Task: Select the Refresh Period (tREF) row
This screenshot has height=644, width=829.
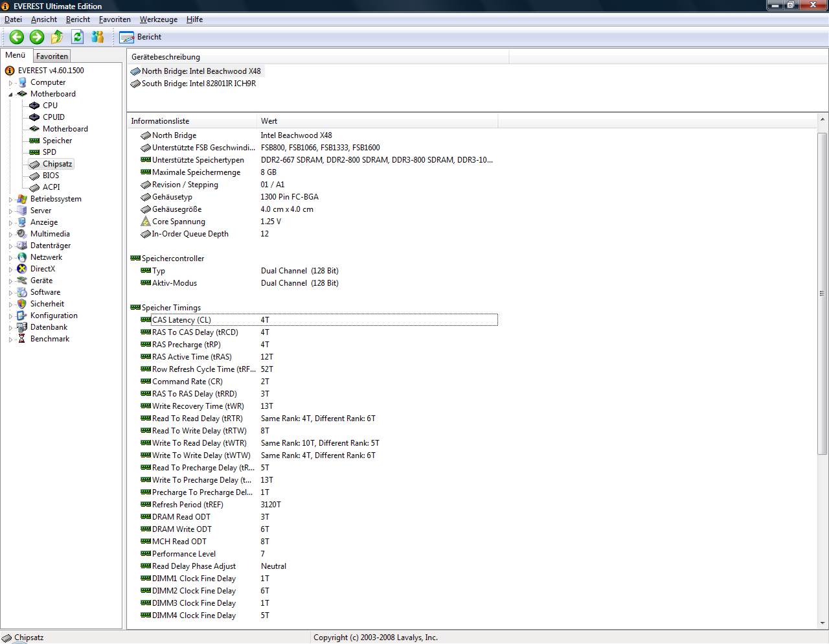Action: point(319,505)
